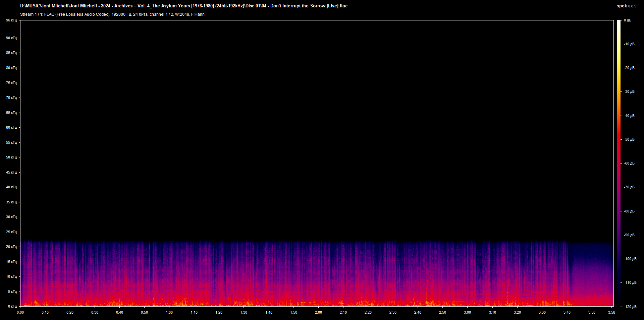This screenshot has width=644, height=320.
Task: Click the FLAC file path title text
Action: [x=183, y=6]
